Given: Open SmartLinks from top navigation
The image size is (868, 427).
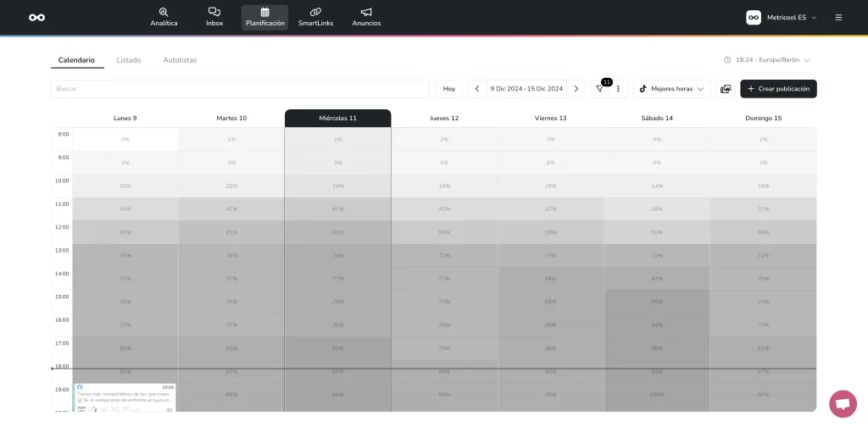Looking at the screenshot, I should (315, 17).
